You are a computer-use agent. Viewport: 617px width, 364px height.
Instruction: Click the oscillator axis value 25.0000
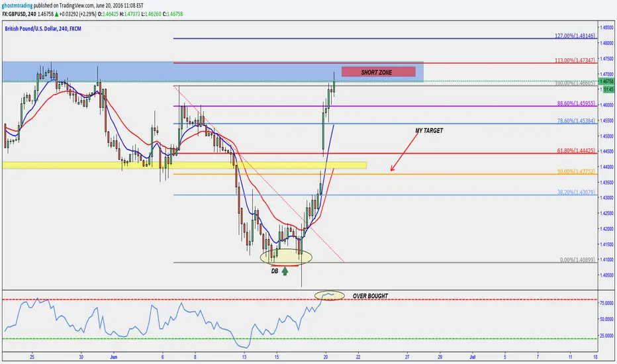pos(607,336)
